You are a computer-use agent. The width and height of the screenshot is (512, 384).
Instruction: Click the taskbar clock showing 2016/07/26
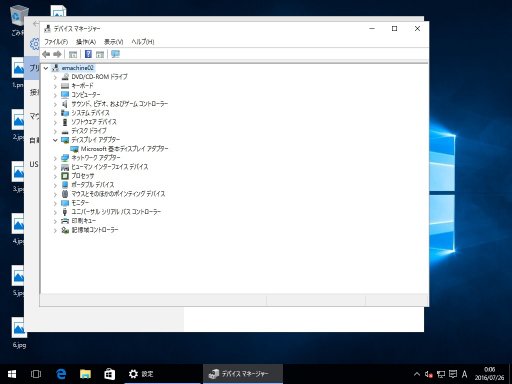pyautogui.click(x=489, y=374)
